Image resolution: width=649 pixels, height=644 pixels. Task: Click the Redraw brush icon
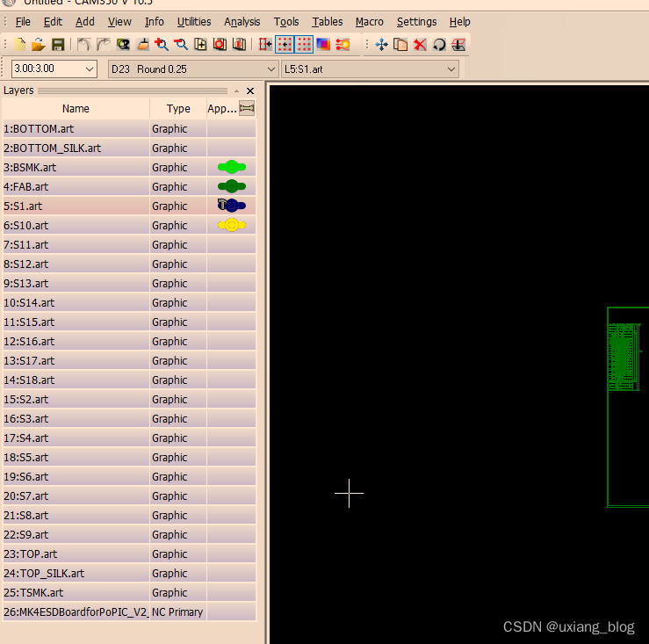(142, 44)
